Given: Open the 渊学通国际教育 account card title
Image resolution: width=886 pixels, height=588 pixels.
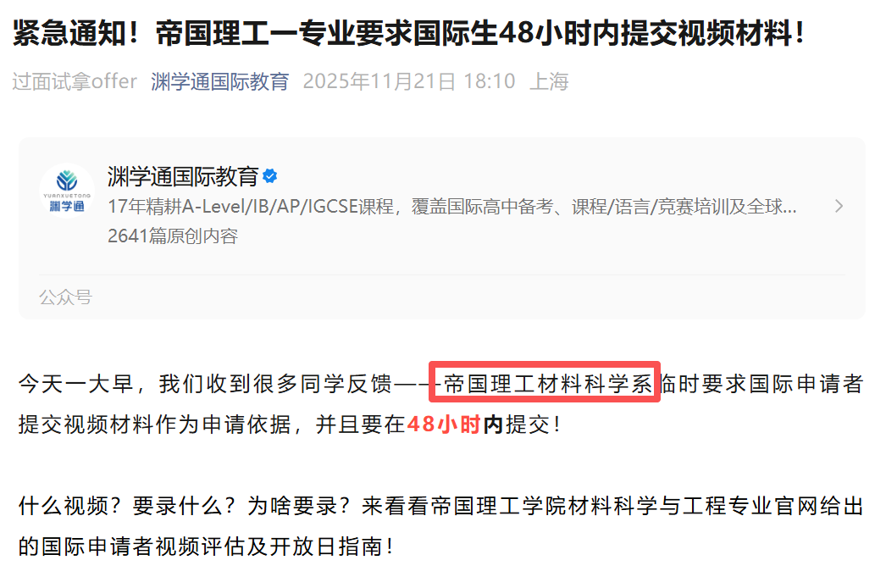Looking at the screenshot, I should point(183,176).
